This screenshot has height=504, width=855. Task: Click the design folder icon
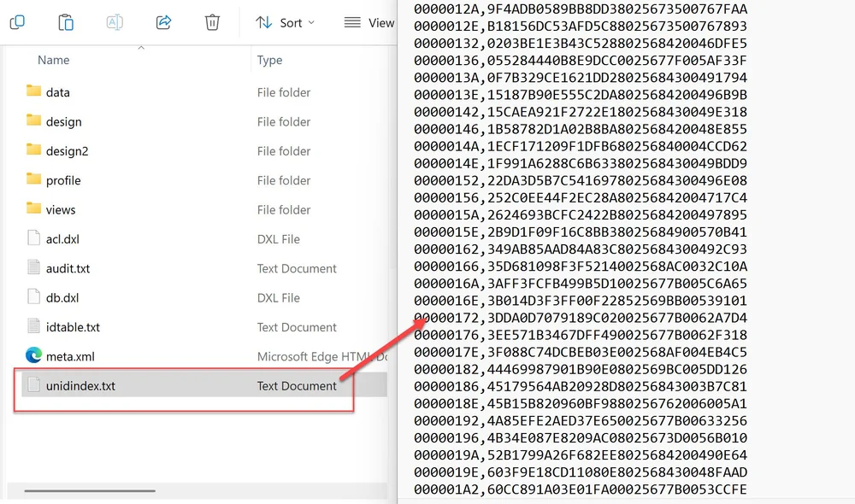[34, 120]
